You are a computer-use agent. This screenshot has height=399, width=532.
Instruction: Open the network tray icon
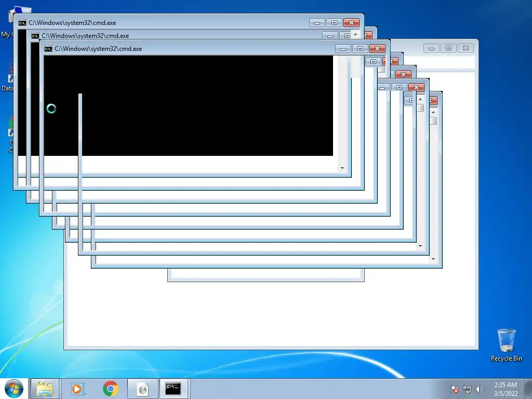pos(467,389)
